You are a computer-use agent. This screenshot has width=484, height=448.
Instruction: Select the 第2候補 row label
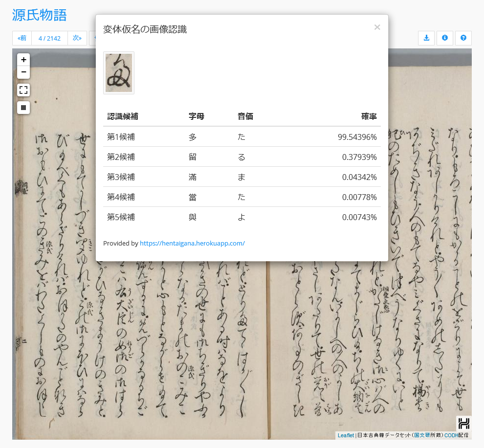121,157
